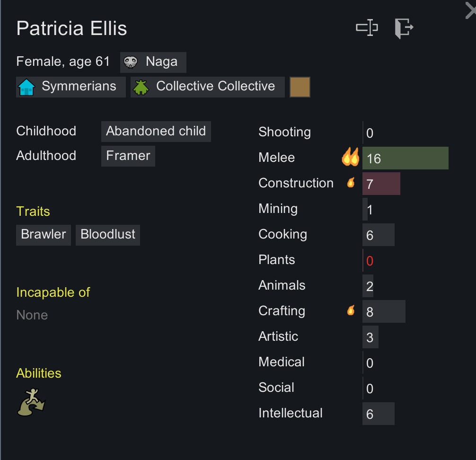The width and height of the screenshot is (476, 460).
Task: Select the Brawler trait tag
Action: pos(44,235)
